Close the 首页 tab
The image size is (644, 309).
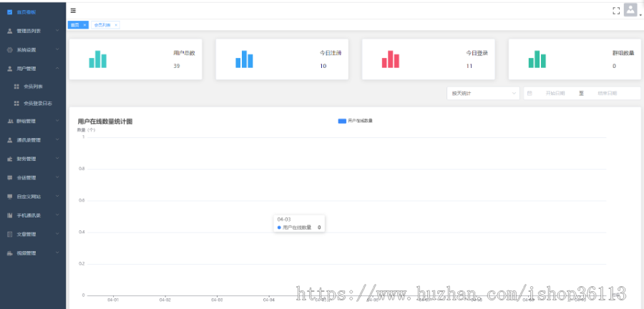click(x=84, y=25)
